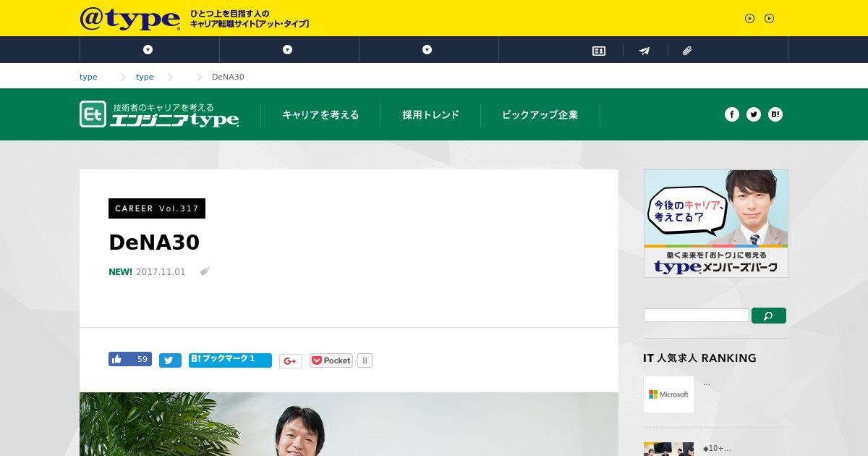Image resolution: width=868 pixels, height=456 pixels.
Task: Click the Pocket count bubble 8
Action: click(365, 360)
